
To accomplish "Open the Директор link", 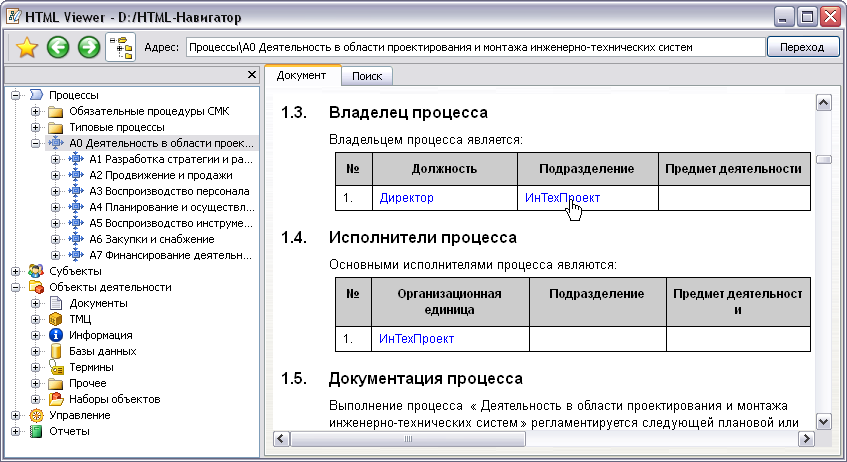I will pyautogui.click(x=406, y=198).
